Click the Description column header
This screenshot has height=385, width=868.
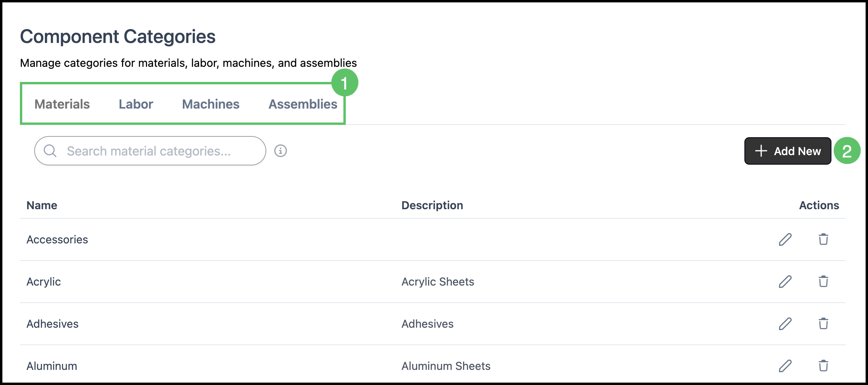click(432, 205)
